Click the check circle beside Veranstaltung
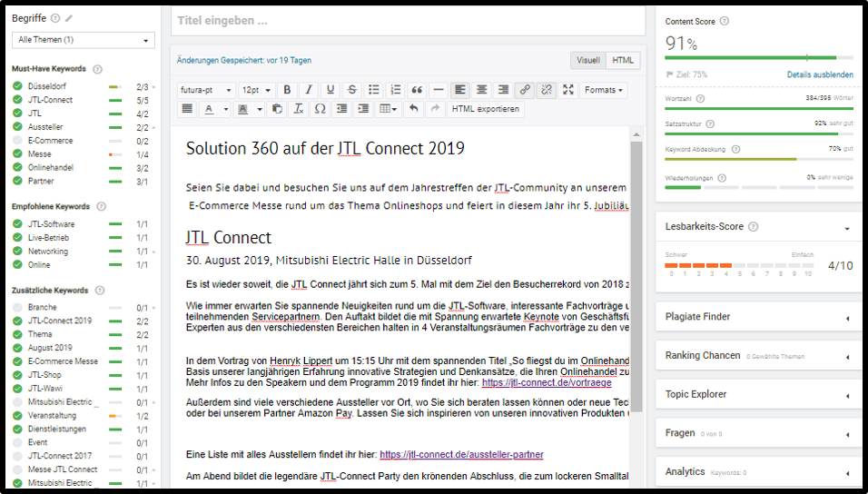The image size is (868, 494). coord(17,415)
